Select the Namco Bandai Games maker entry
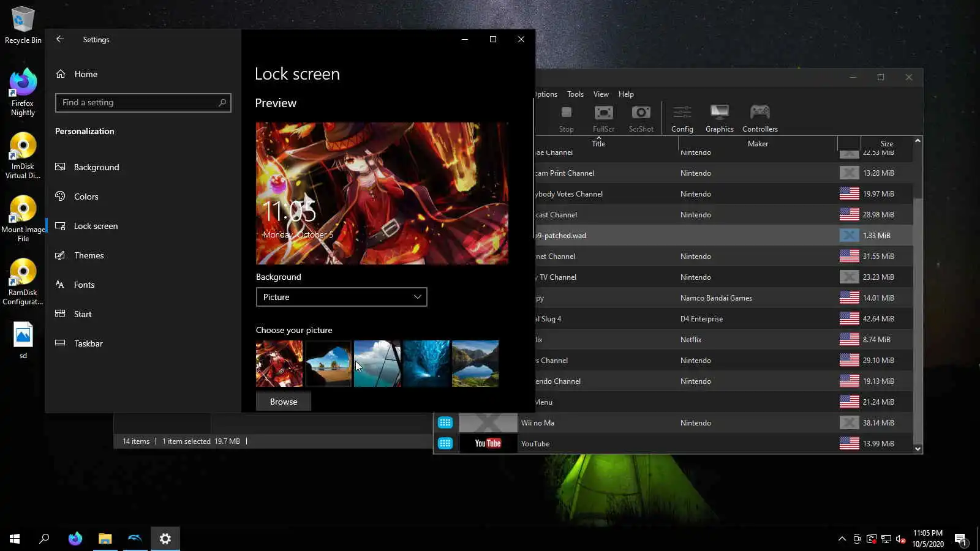 (716, 298)
